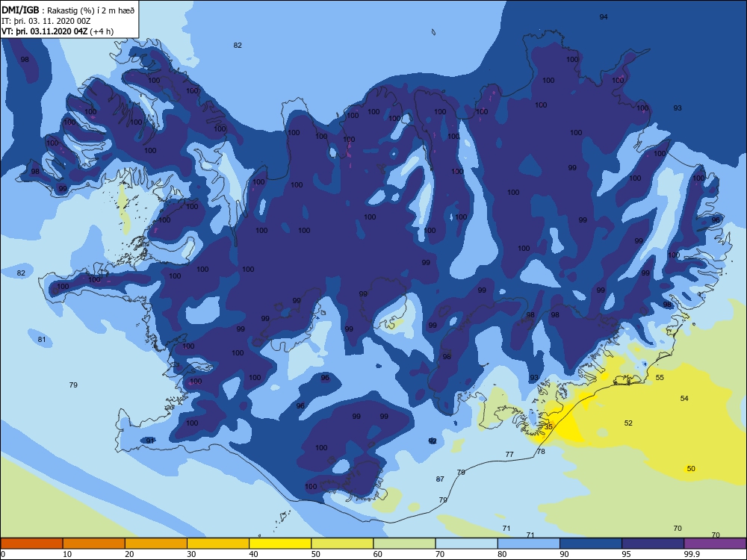Click the orange 10–20 legend swatch
This screenshot has width=747, height=560.
pyautogui.click(x=94, y=544)
